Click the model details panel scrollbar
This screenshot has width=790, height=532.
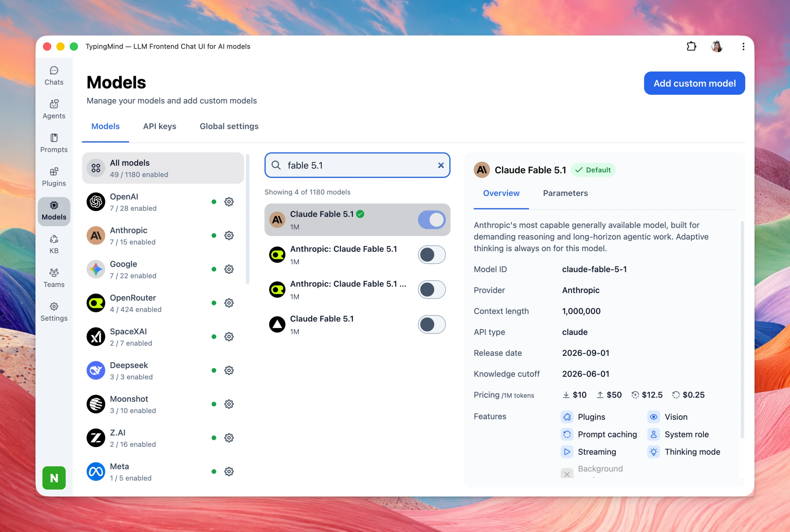(x=742, y=329)
